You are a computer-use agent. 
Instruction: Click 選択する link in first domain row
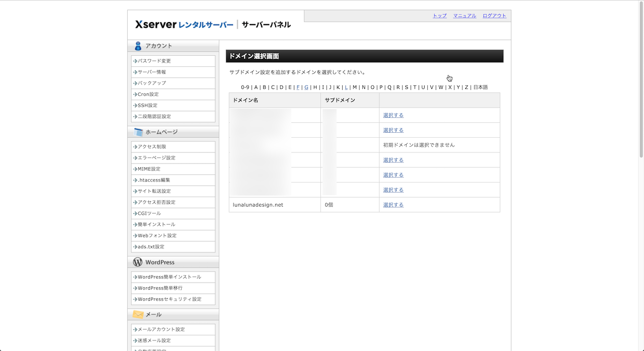coord(393,115)
